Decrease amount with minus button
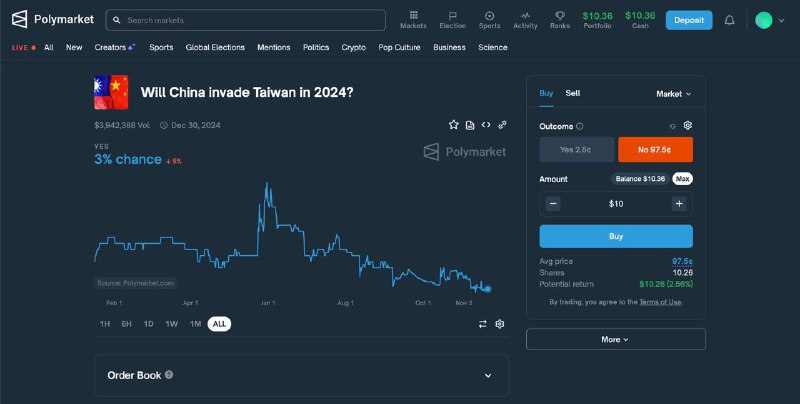800x404 pixels. click(553, 204)
